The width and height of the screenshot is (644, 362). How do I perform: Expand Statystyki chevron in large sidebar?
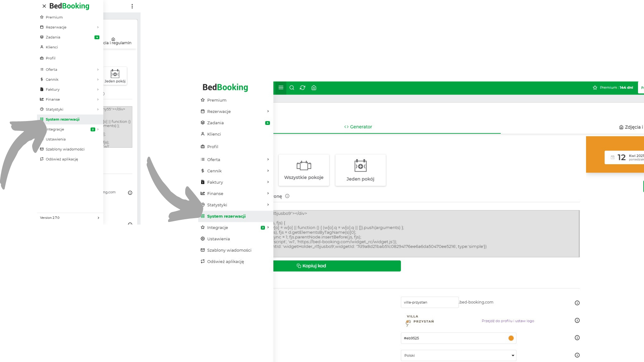268,205
